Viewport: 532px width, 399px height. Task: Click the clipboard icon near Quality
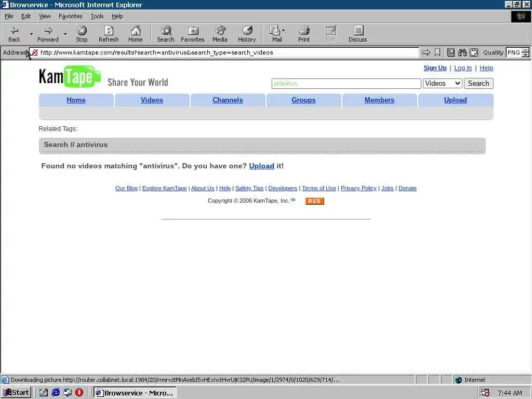(x=474, y=52)
